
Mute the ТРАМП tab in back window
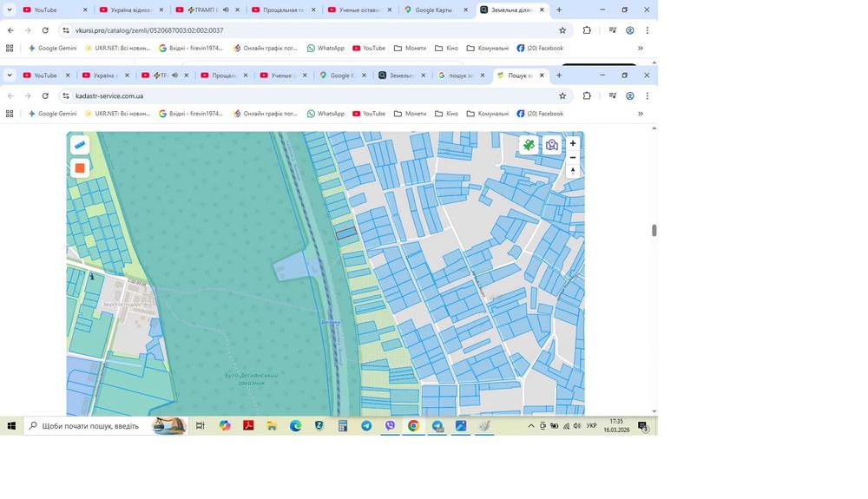pyautogui.click(x=226, y=10)
